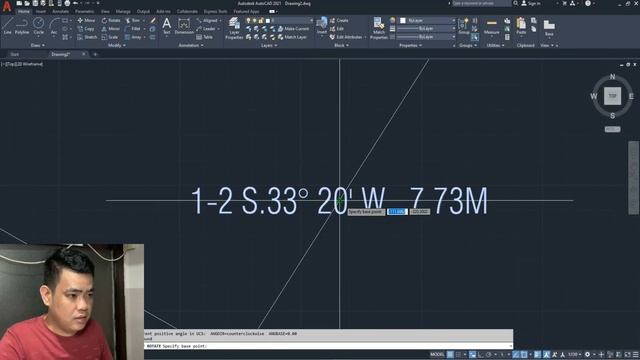Click the Paste clipboard button
Viewport: 640px width, 360px height.
tap(521, 26)
